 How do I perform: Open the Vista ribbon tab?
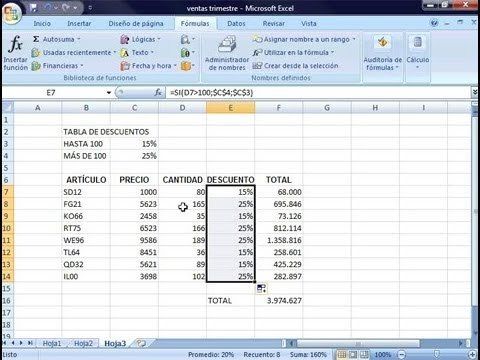click(x=309, y=23)
